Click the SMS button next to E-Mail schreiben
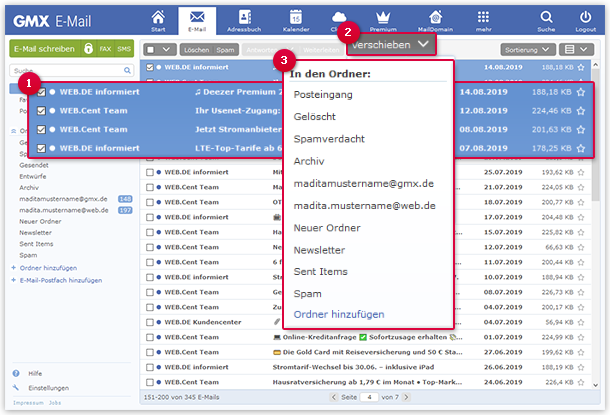610x415 pixels. pyautogui.click(x=124, y=49)
